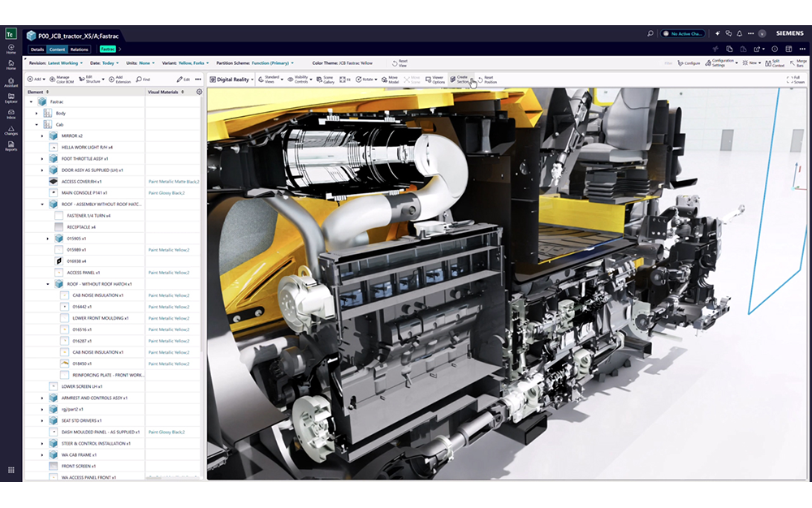The height and width of the screenshot is (508, 812).
Task: Switch to the Content tab
Action: tap(58, 50)
